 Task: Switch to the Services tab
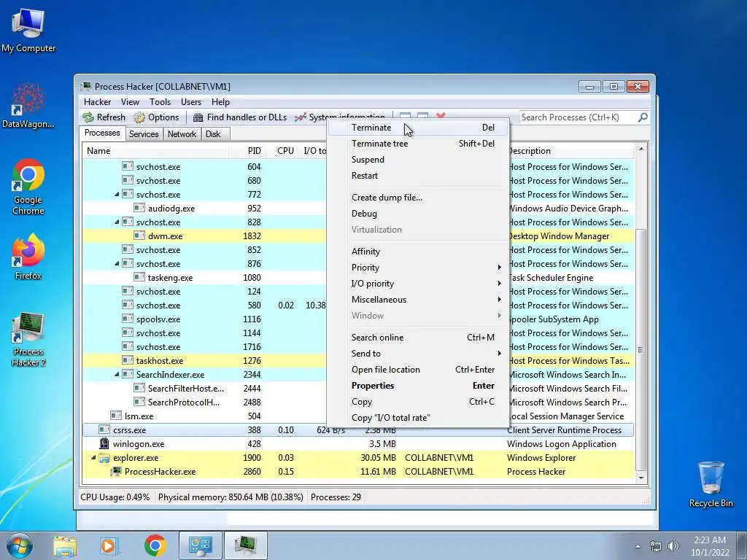[144, 134]
